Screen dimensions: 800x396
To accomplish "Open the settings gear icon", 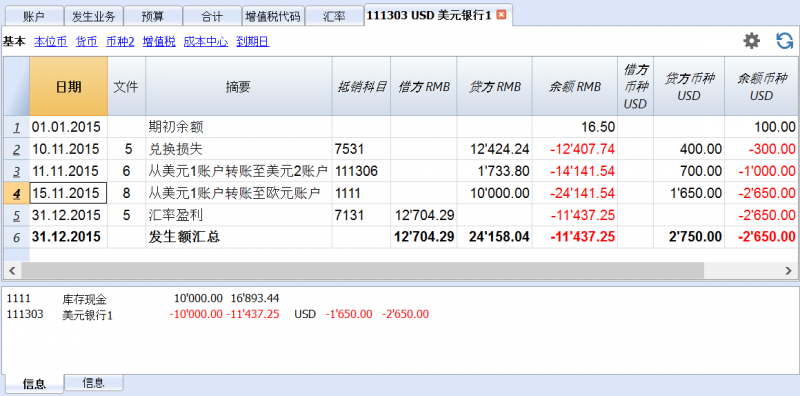I will (x=752, y=41).
